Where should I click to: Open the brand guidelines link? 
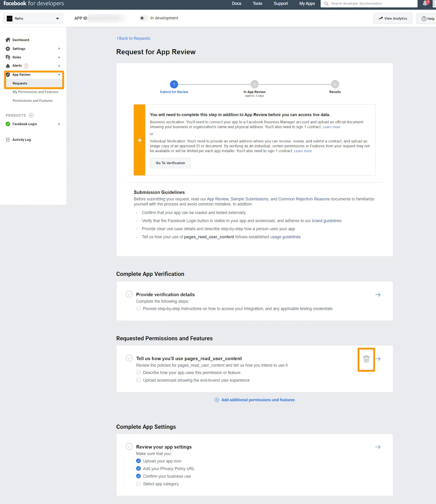pos(327,221)
